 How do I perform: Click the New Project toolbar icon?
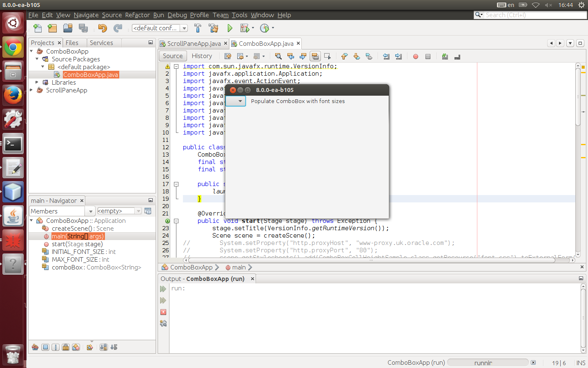point(52,28)
